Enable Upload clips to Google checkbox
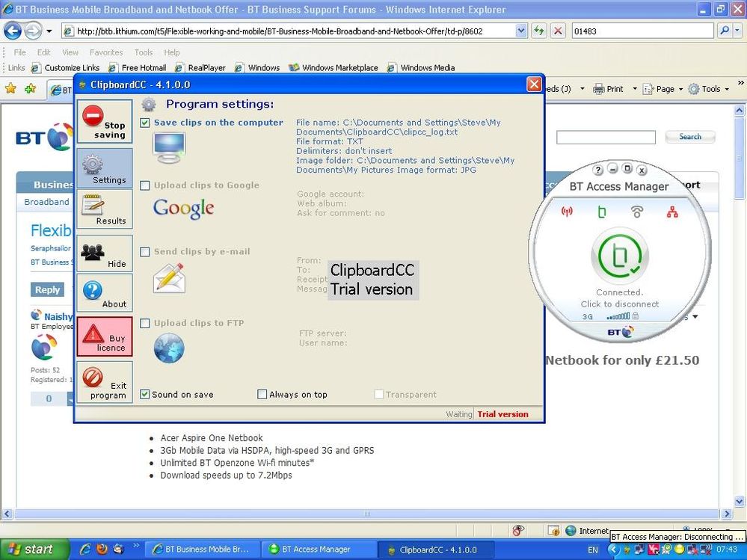This screenshot has height=560, width=747. (145, 185)
